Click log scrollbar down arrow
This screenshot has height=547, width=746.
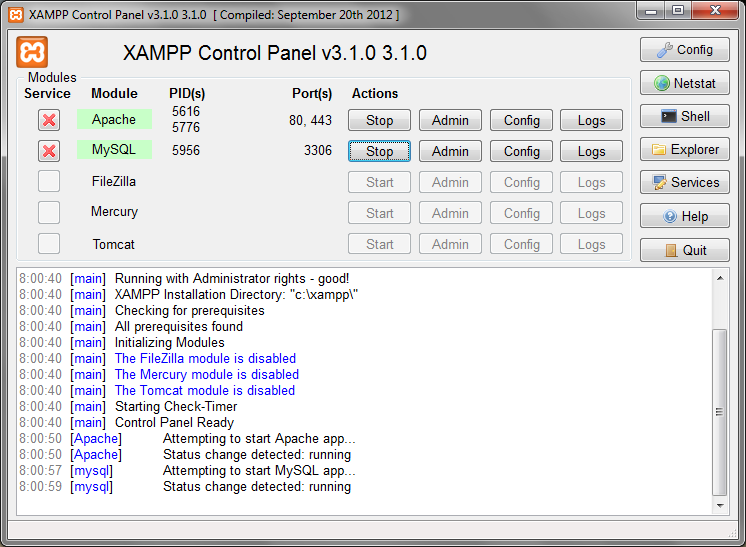point(720,506)
